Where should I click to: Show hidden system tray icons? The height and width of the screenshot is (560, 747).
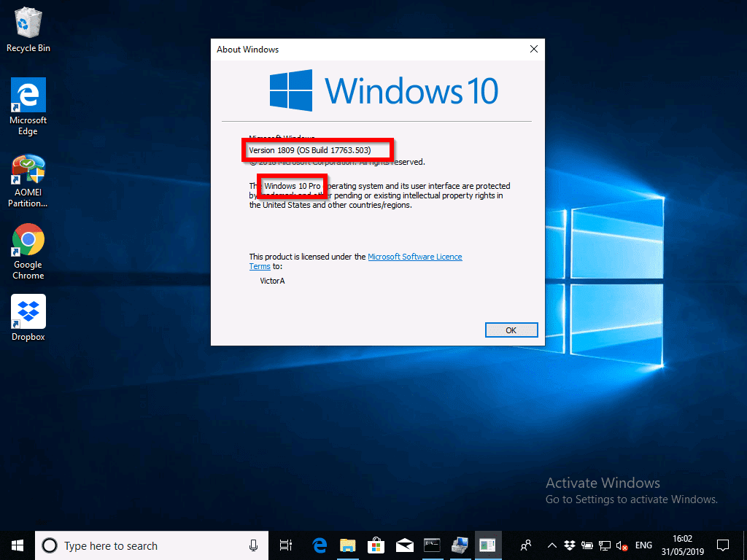(x=551, y=545)
